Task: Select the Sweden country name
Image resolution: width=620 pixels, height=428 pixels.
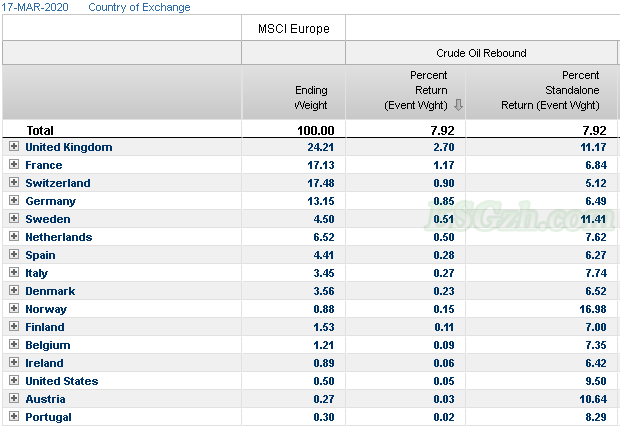Action: point(48,219)
